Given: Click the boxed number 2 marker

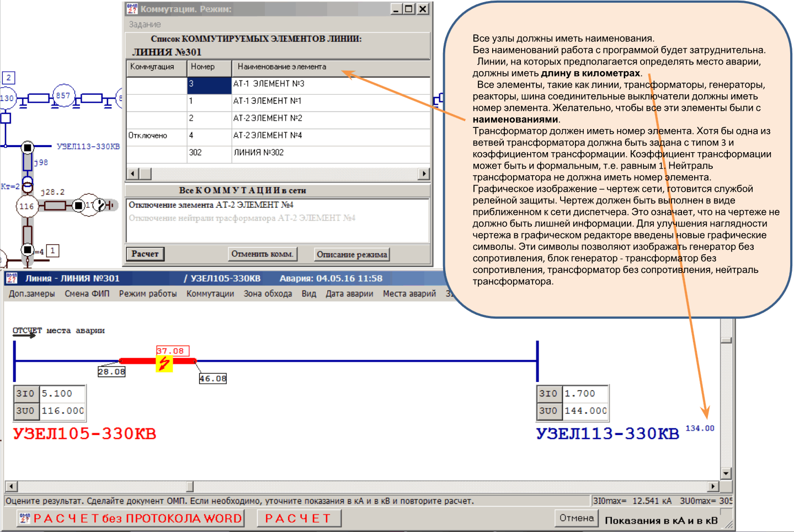Looking at the screenshot, I should point(9,78).
